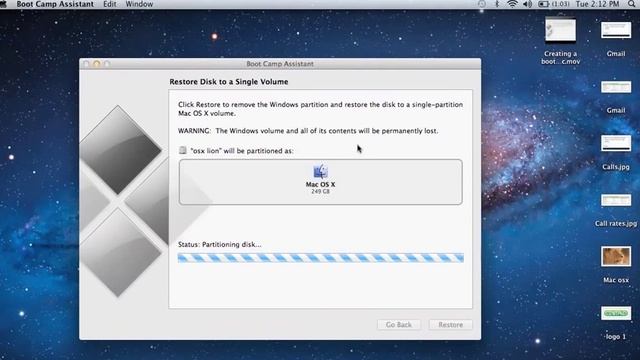Click the Boot Camp Assistant window title

click(x=280, y=64)
